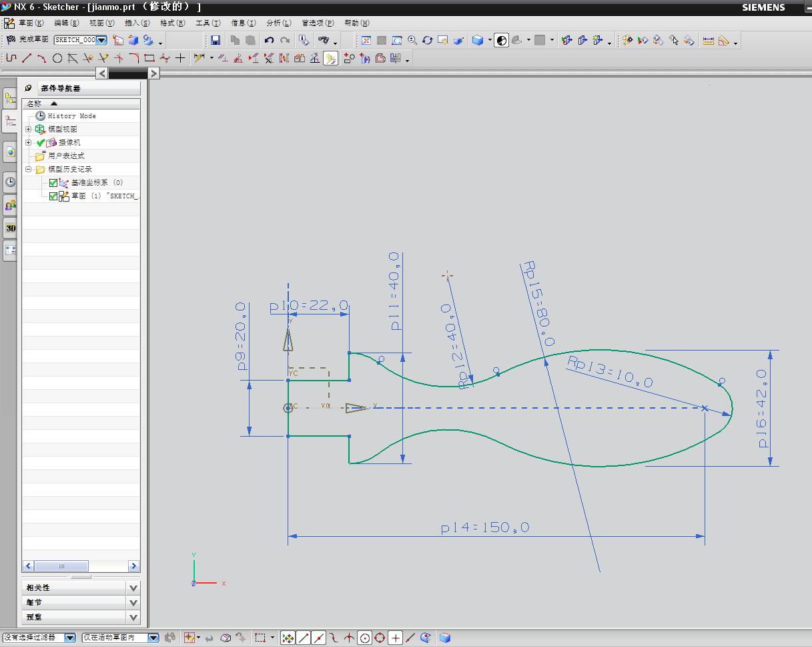This screenshot has width=812, height=647.
Task: Pick the Circle sketch tool
Action: [x=57, y=59]
